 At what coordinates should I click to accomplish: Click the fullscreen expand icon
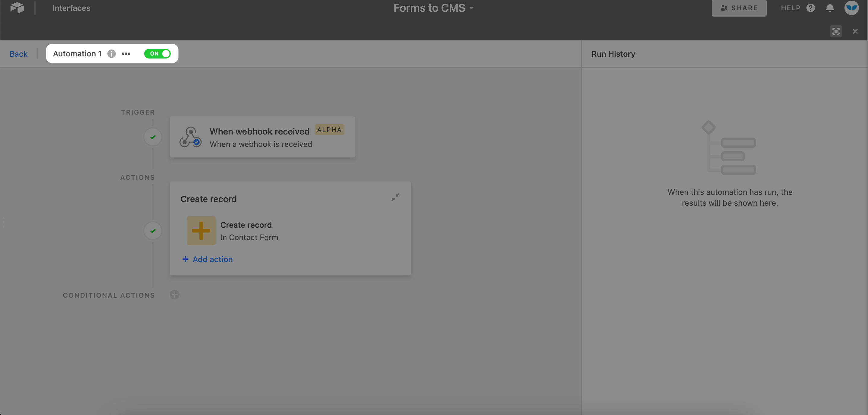[836, 31]
